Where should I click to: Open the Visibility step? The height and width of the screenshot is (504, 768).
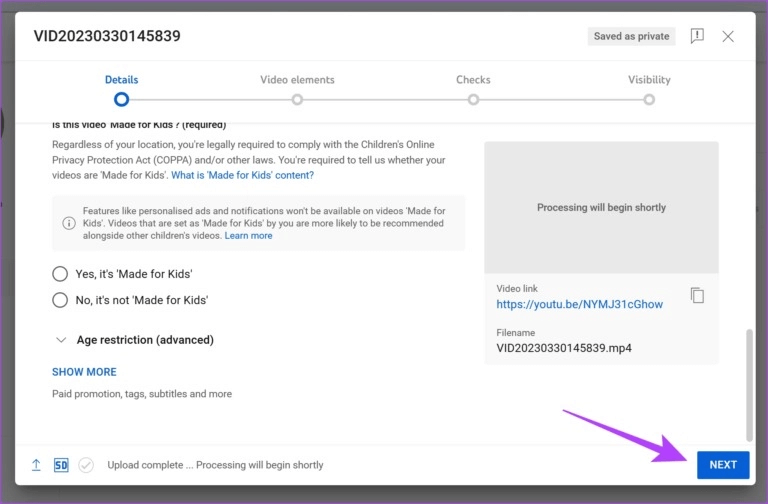[x=649, y=99]
